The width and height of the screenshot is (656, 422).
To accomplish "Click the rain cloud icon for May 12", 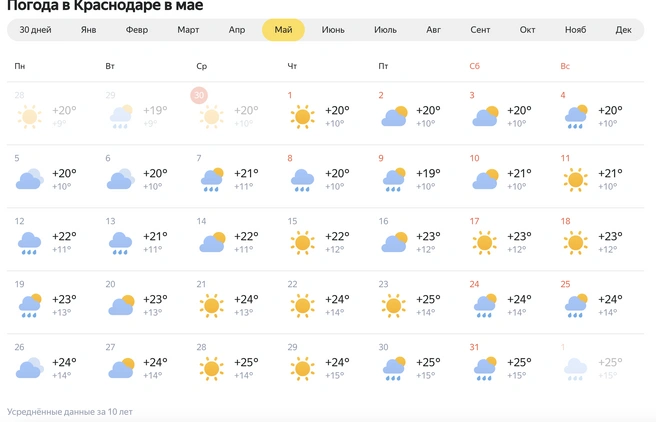I will click(x=29, y=243).
